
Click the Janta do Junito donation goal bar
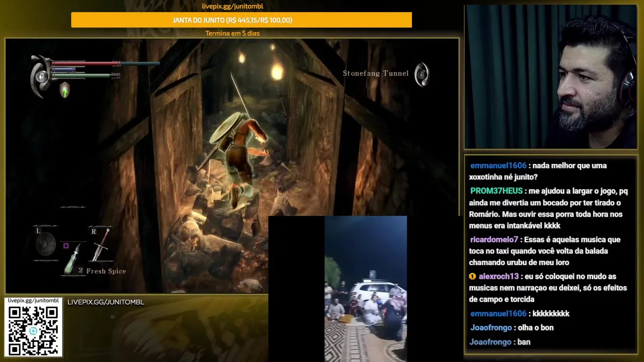[242, 20]
